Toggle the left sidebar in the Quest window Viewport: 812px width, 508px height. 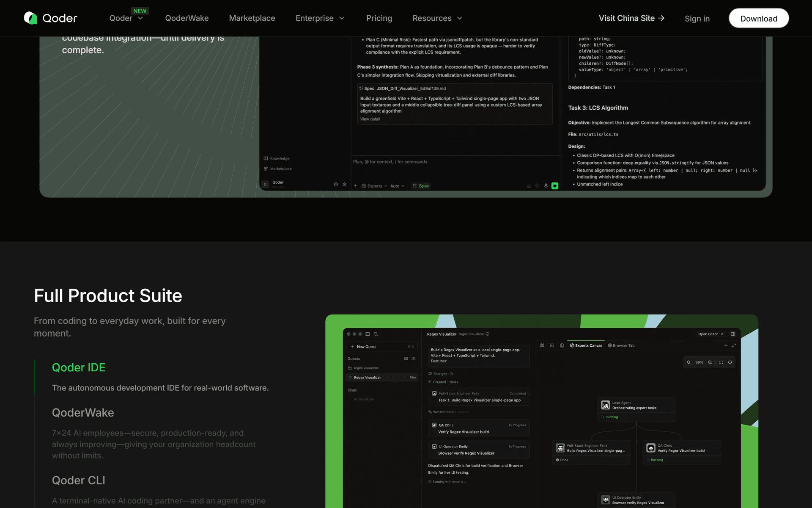click(x=368, y=334)
